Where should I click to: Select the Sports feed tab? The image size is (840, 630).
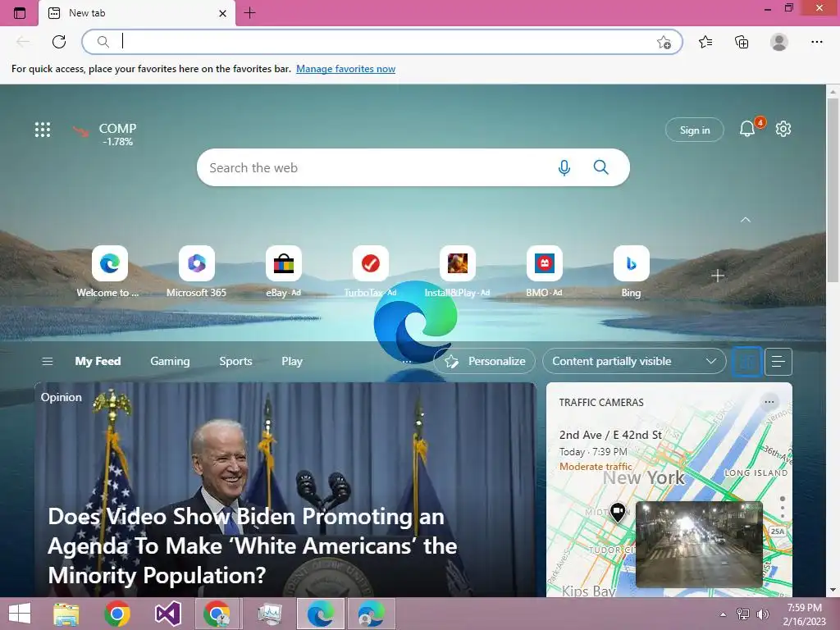(x=235, y=361)
